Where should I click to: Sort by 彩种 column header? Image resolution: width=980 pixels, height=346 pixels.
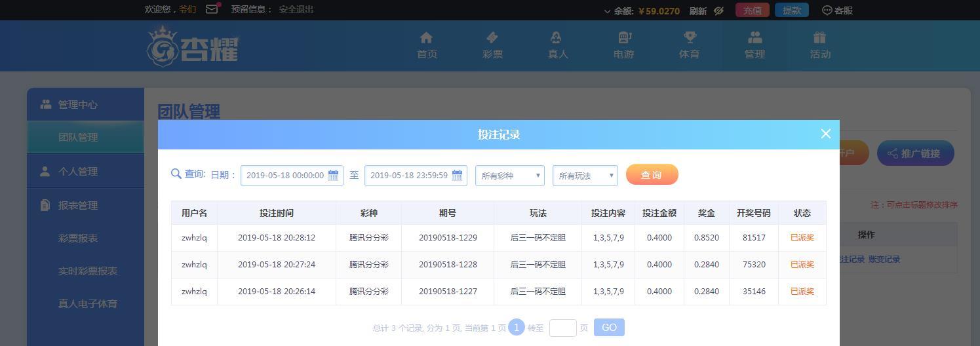pos(369,213)
